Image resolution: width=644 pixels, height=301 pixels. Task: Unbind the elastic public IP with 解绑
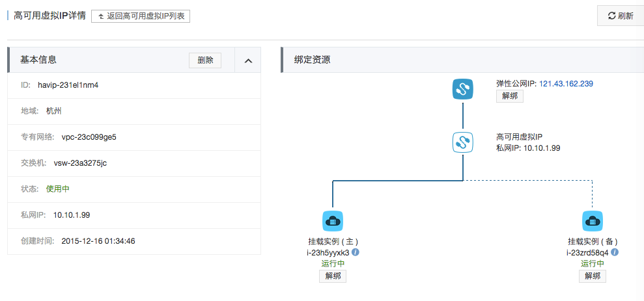click(510, 96)
